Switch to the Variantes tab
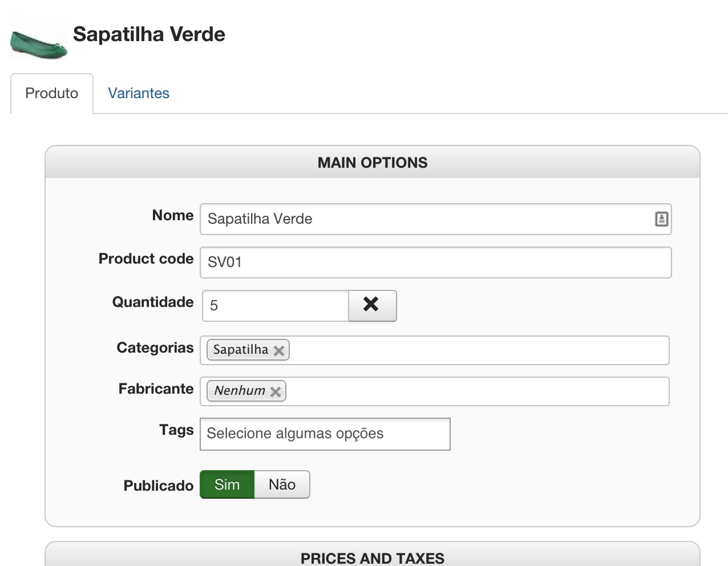This screenshot has width=728, height=566. pyautogui.click(x=139, y=93)
